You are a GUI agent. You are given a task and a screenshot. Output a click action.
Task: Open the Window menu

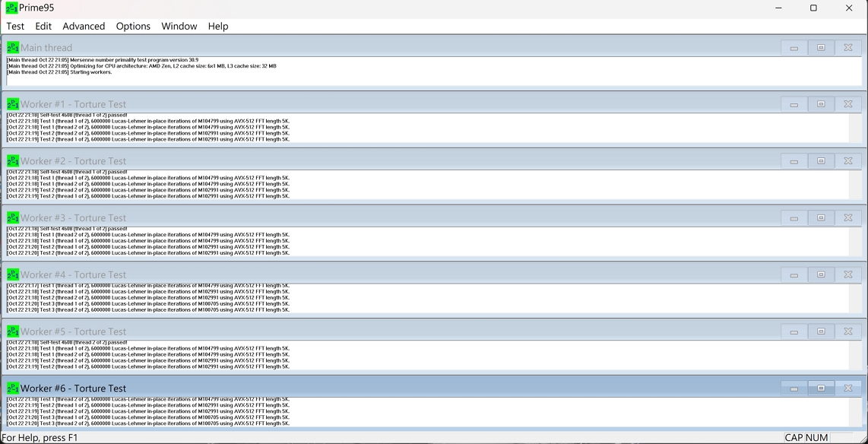pos(179,26)
